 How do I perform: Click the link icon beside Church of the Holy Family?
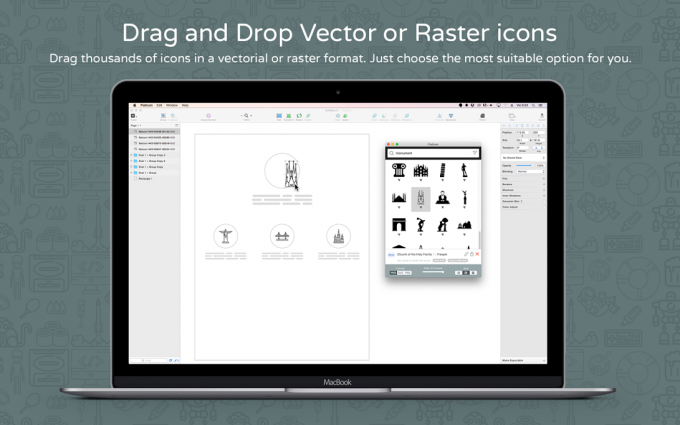[466, 254]
